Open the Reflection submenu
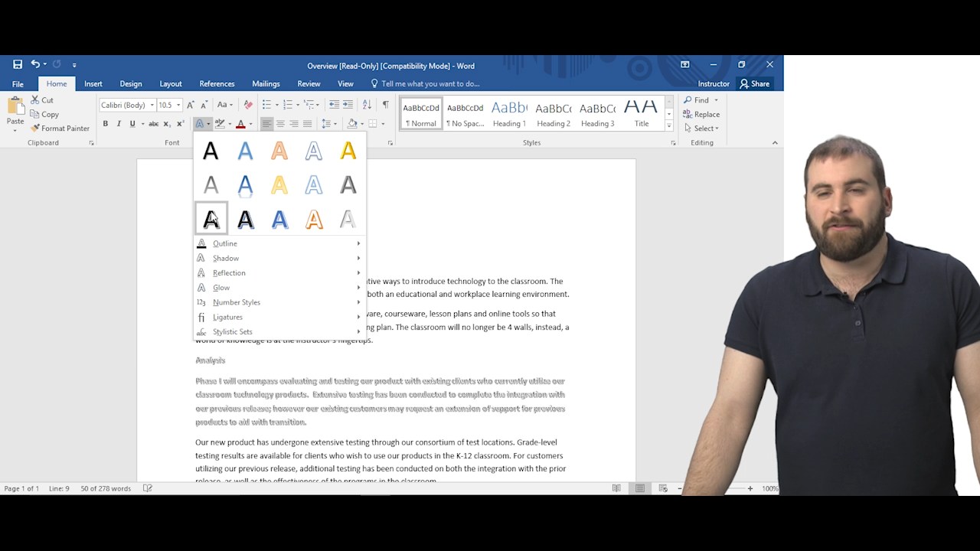This screenshot has width=980, height=551. pyautogui.click(x=279, y=273)
